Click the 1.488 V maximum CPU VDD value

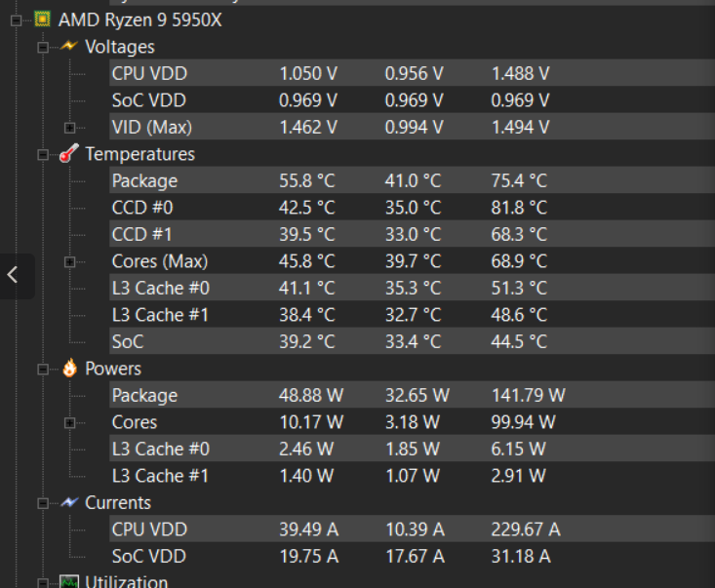[520, 73]
